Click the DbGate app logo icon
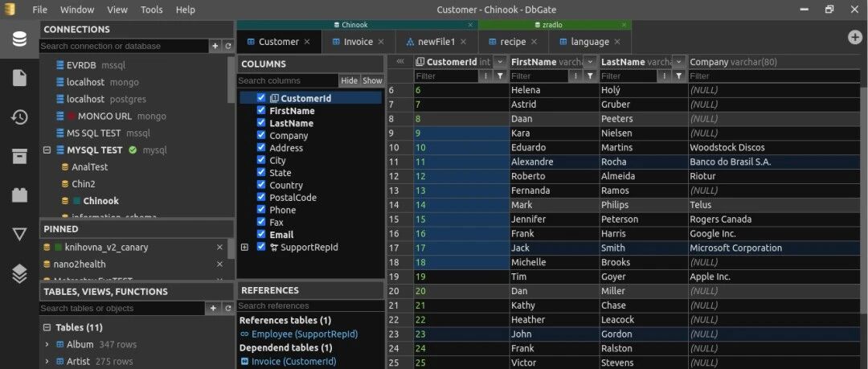 10,10
